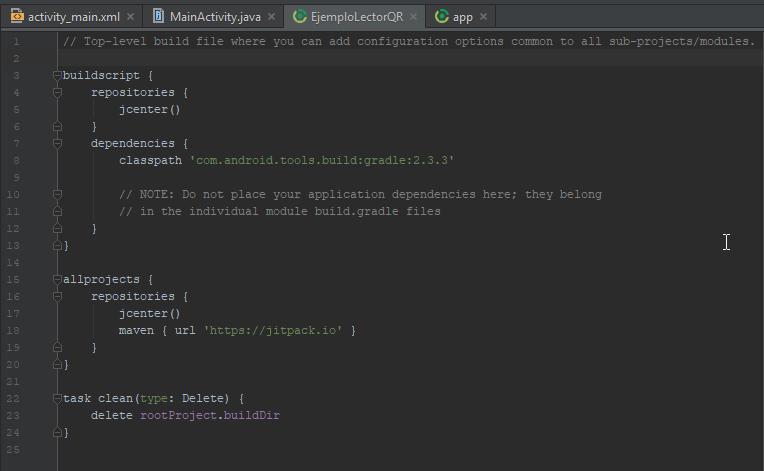This screenshot has height=471, width=764.
Task: Collapse the allprojects block
Action: [x=58, y=279]
